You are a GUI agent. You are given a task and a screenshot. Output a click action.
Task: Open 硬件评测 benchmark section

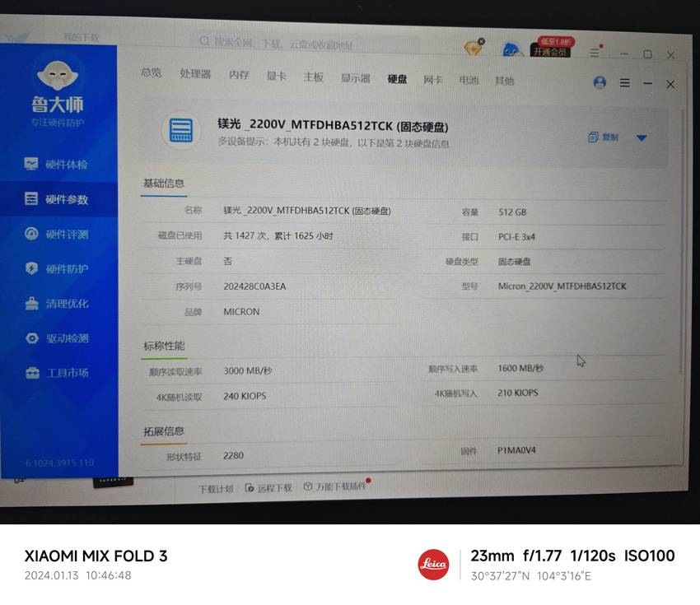click(56, 234)
